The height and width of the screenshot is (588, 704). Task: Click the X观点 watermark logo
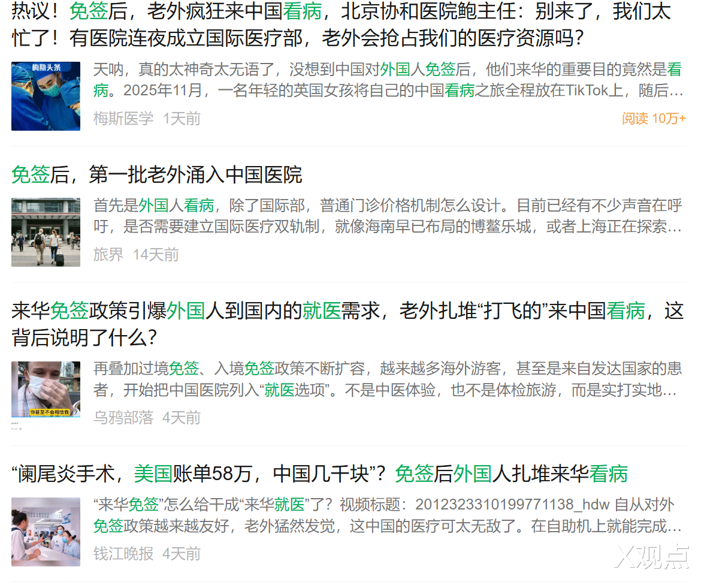point(651,557)
